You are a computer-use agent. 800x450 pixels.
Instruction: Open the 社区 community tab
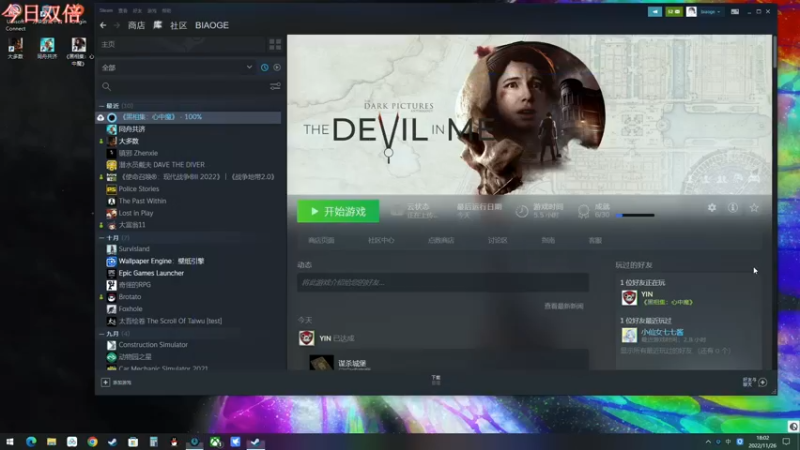coord(179,25)
